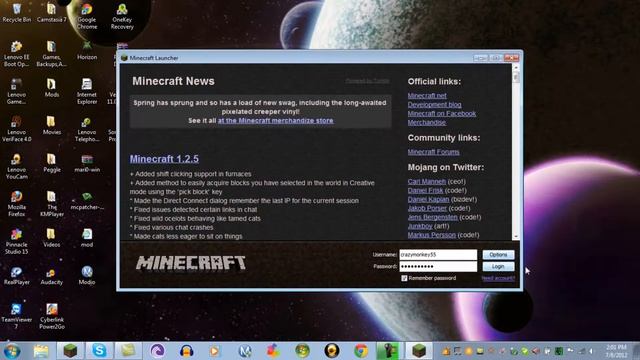The width and height of the screenshot is (640, 360).
Task: Open Jens Bergensten's Twitter link
Action: click(432, 217)
